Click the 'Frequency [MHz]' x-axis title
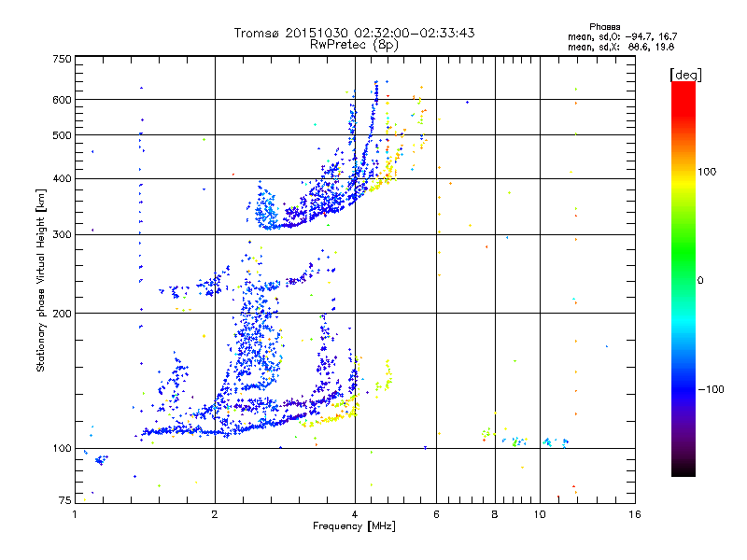Image resolution: width=747 pixels, height=560 pixels. (x=354, y=526)
